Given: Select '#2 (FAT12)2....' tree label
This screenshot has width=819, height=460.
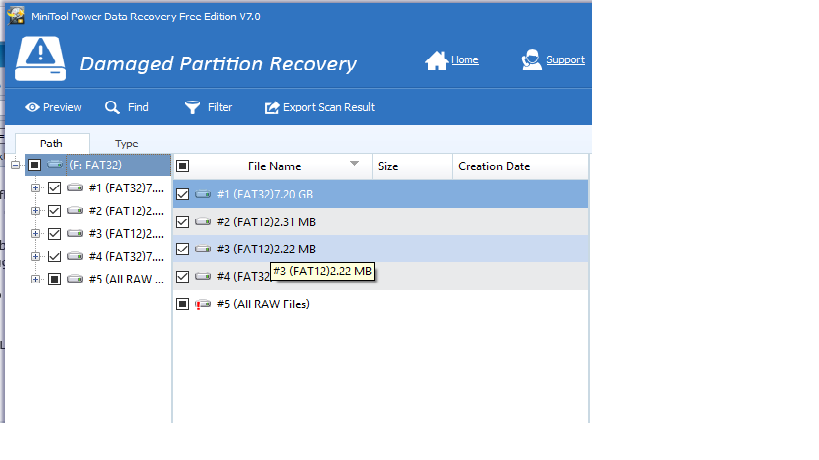Looking at the screenshot, I should click(x=126, y=211).
